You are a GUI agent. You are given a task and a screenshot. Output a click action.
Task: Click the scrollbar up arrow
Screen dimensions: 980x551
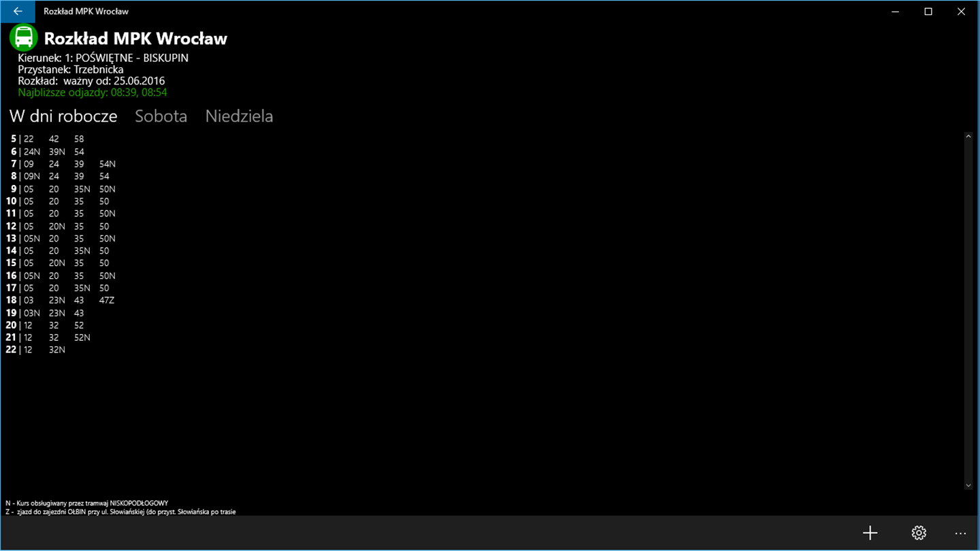point(968,137)
